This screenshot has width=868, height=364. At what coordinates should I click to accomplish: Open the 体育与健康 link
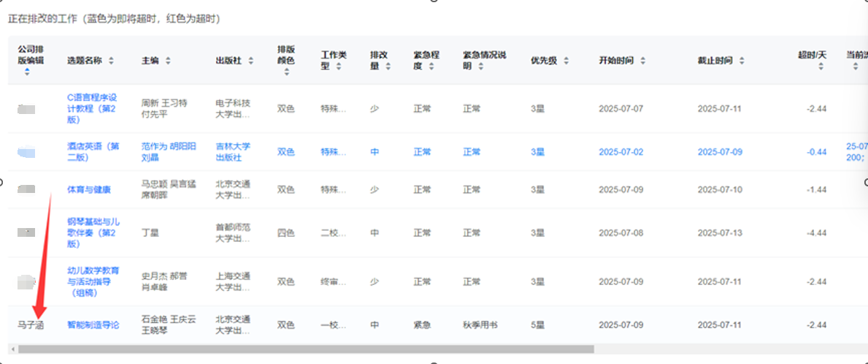[89, 189]
